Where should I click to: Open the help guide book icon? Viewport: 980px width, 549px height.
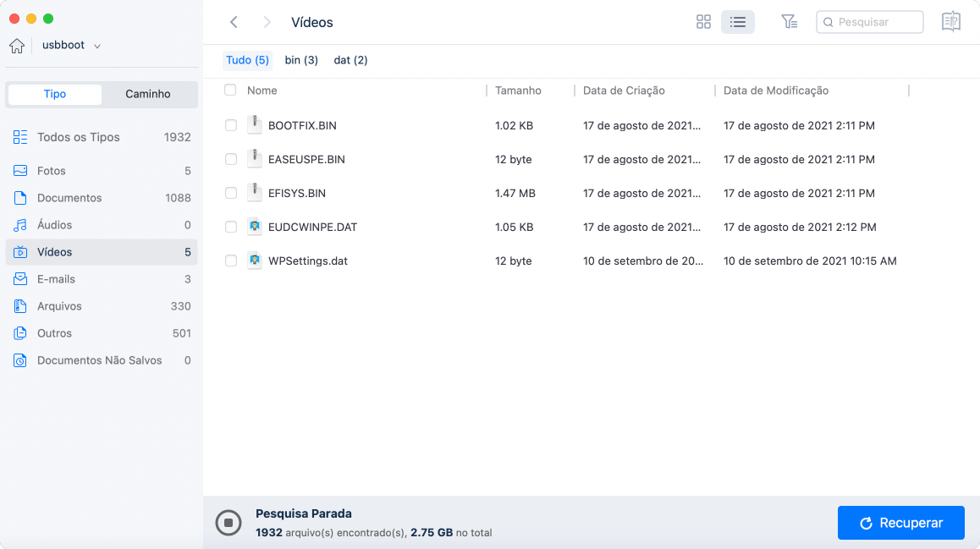(950, 22)
